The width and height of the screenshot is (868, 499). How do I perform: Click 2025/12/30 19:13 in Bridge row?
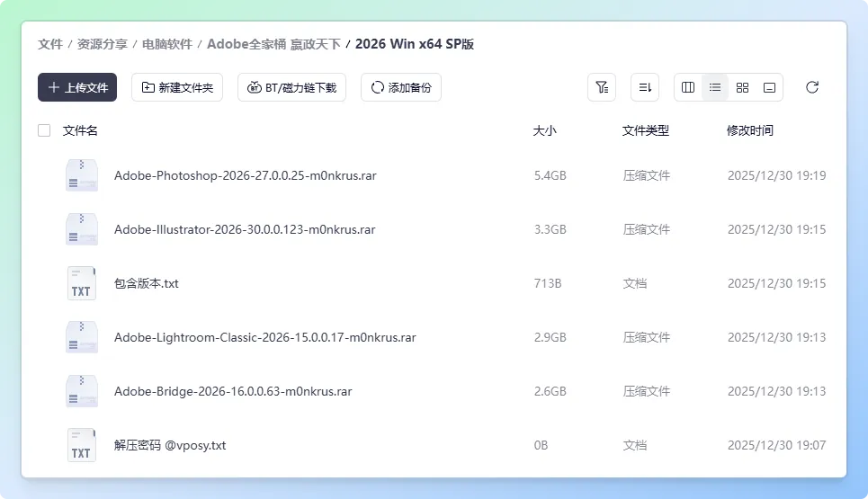[776, 391]
